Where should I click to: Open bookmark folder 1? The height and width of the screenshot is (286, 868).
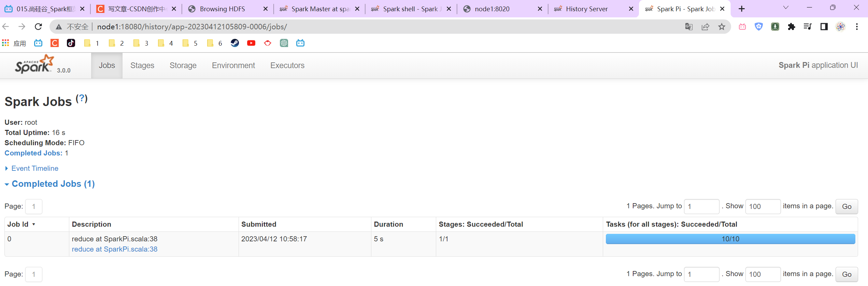coord(91,43)
